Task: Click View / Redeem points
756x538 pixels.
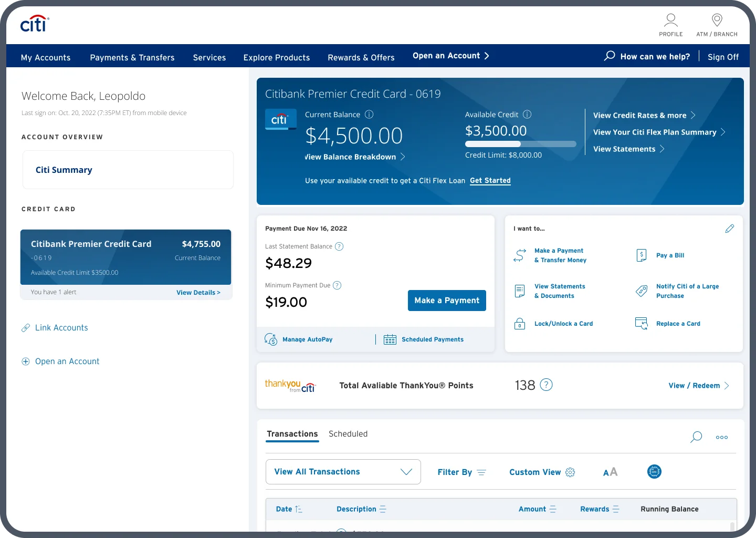Action: pyautogui.click(x=699, y=386)
